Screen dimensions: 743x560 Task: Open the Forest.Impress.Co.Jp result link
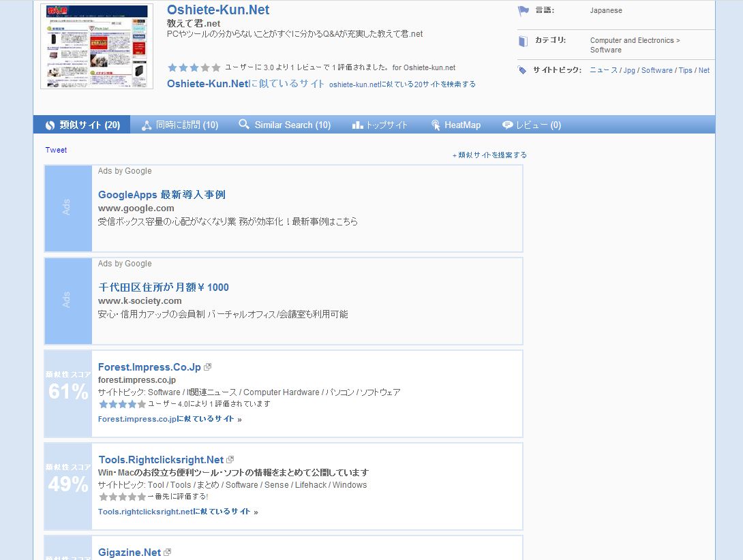coord(149,367)
